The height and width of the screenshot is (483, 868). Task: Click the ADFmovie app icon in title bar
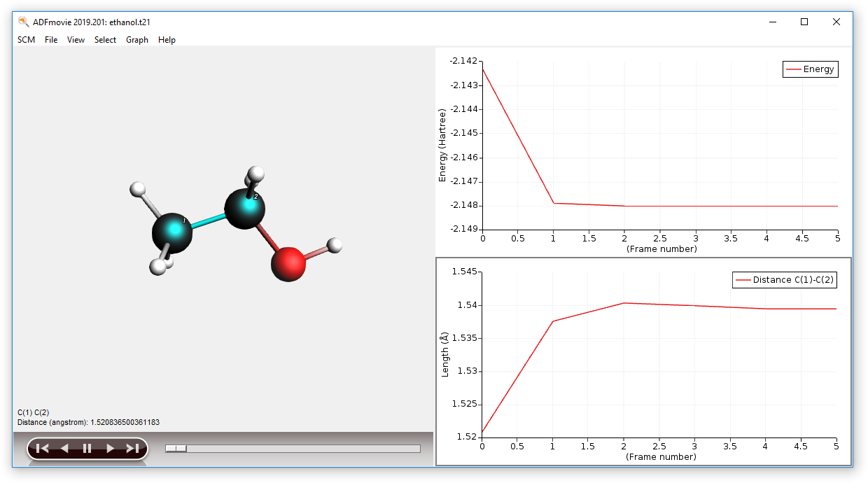(x=24, y=22)
